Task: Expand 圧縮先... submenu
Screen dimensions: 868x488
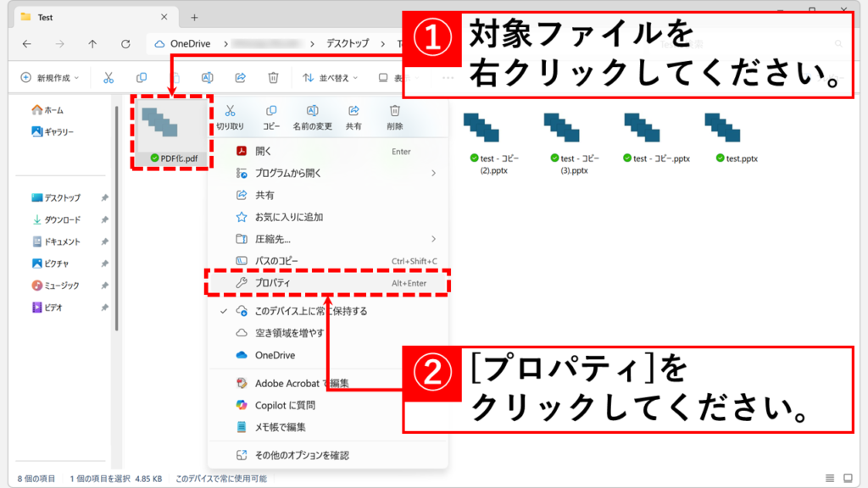Action: point(328,239)
